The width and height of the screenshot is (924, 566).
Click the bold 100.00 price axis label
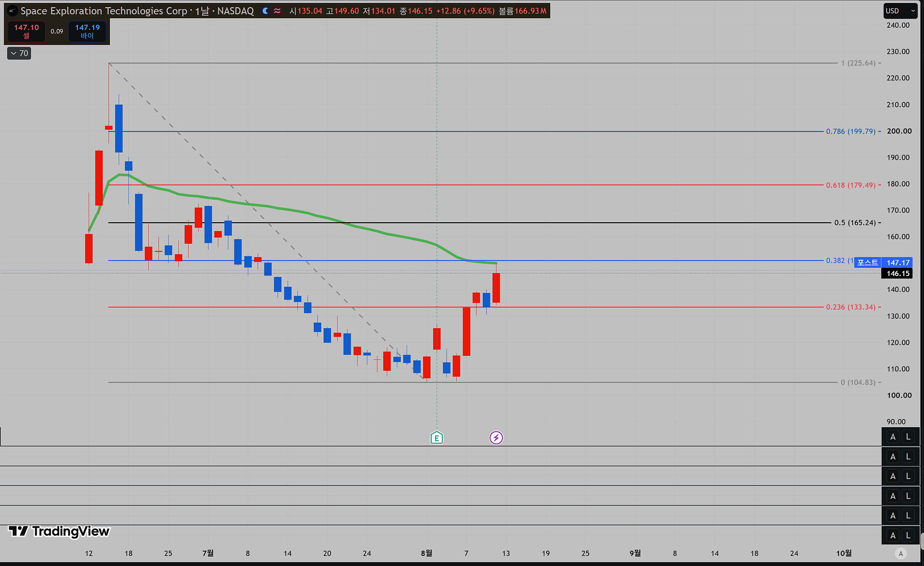[x=899, y=395]
